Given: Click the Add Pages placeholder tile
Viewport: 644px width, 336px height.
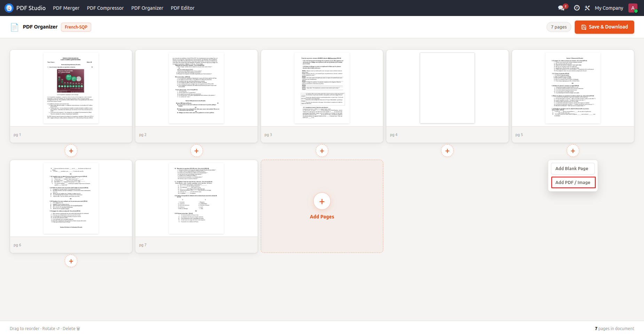Looking at the screenshot, I should [322, 206].
